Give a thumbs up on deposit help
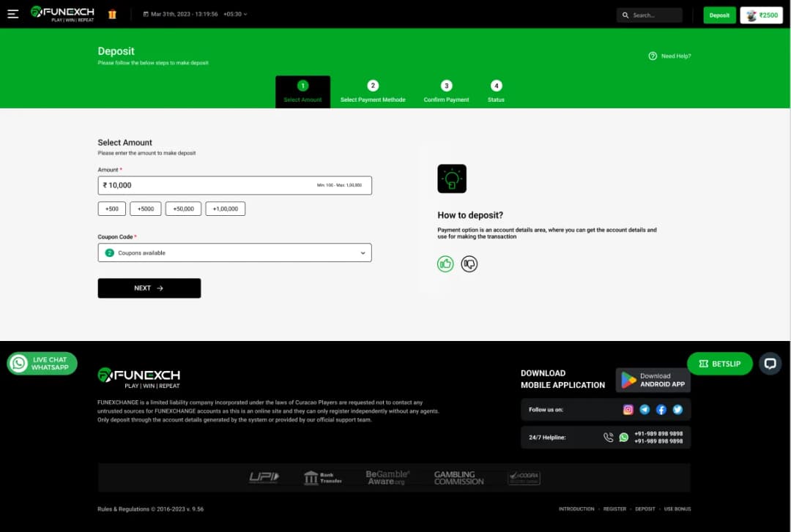Image resolution: width=791 pixels, height=532 pixels. click(445, 264)
